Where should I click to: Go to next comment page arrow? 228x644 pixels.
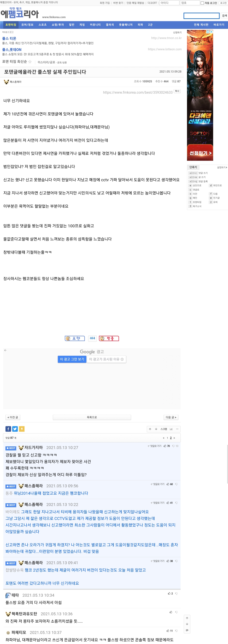coord(174,438)
